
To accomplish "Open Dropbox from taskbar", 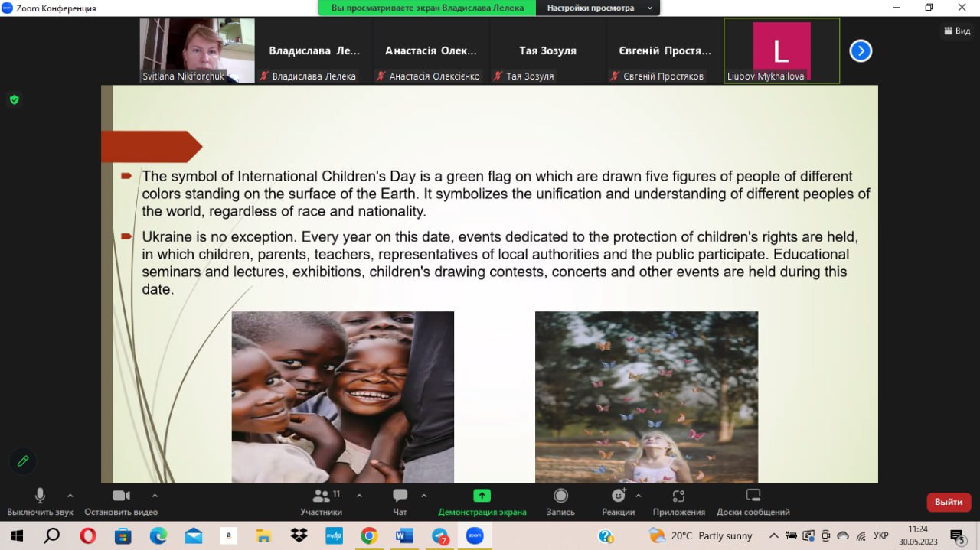I will tap(299, 535).
